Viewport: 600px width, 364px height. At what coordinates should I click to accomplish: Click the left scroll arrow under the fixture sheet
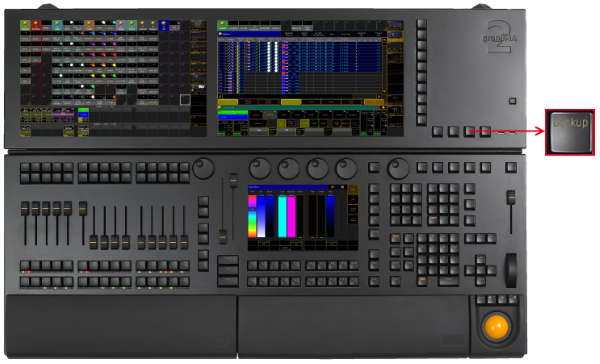[220, 96]
